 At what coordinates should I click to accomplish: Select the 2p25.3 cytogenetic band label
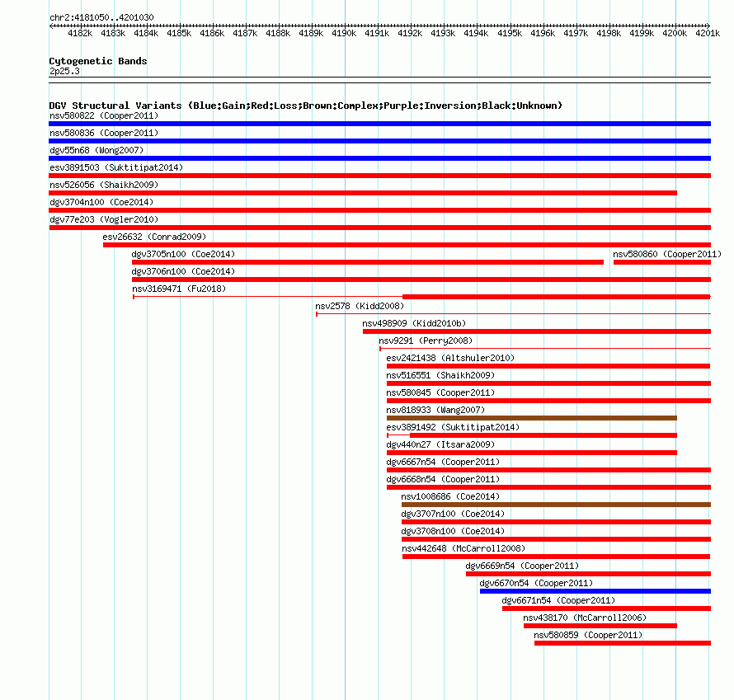64,71
